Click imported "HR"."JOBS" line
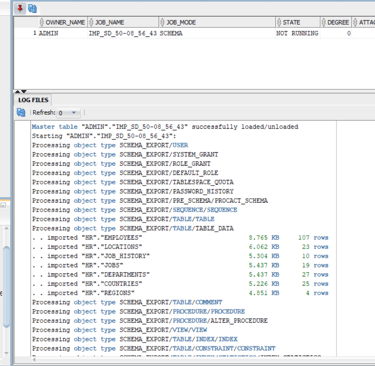This screenshot has width=375, height=366. (x=180, y=265)
